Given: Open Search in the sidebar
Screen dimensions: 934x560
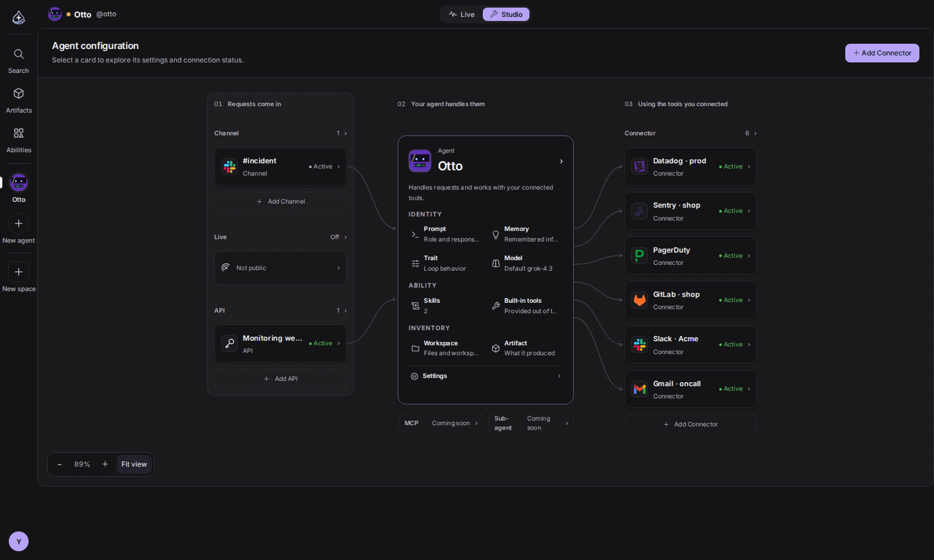Looking at the screenshot, I should click(19, 61).
